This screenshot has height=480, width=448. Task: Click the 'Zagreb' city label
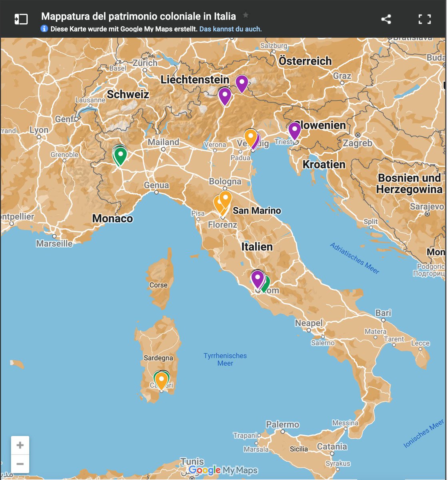pyautogui.click(x=357, y=143)
